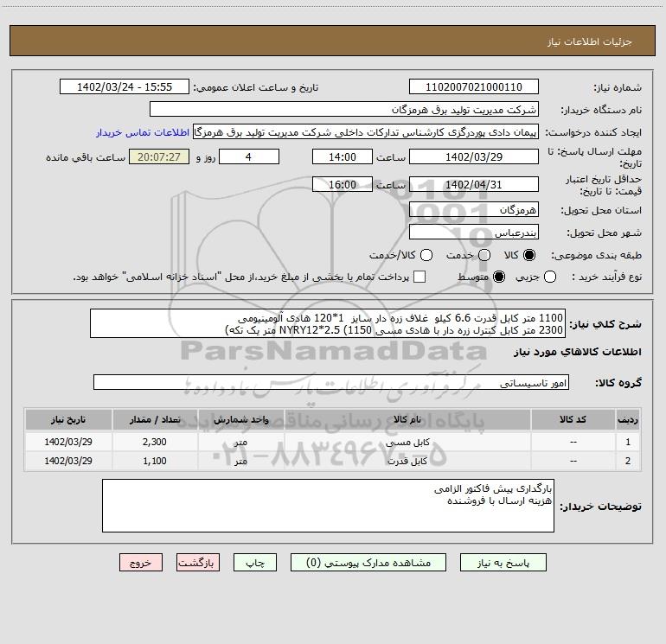This screenshot has width=666, height=644.
Task: Click unit cell متر in کابل مسی row
Action: coord(240,442)
